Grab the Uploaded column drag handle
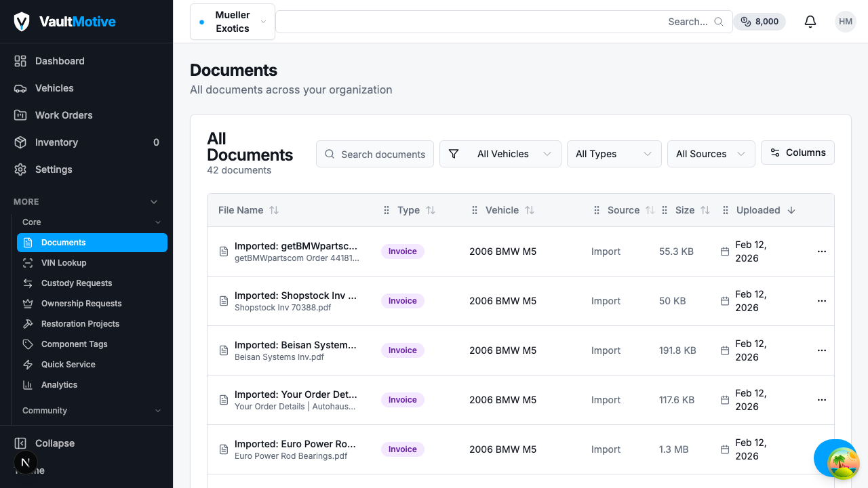 click(726, 210)
